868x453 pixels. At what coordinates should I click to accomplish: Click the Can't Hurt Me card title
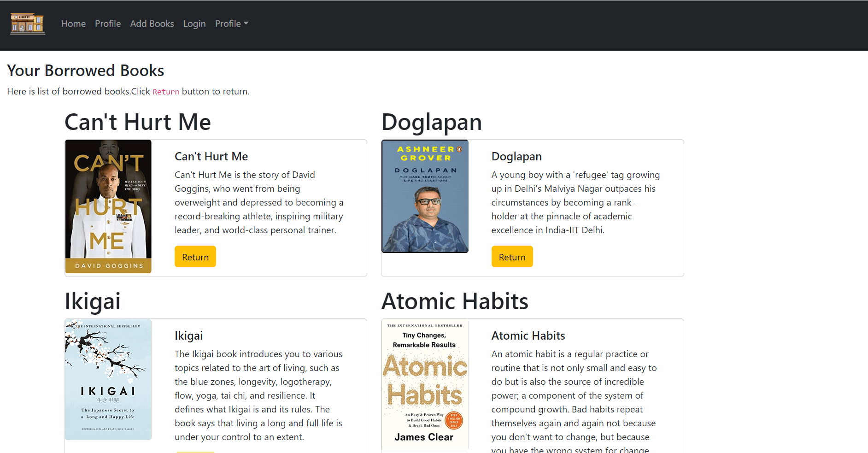[x=211, y=156]
